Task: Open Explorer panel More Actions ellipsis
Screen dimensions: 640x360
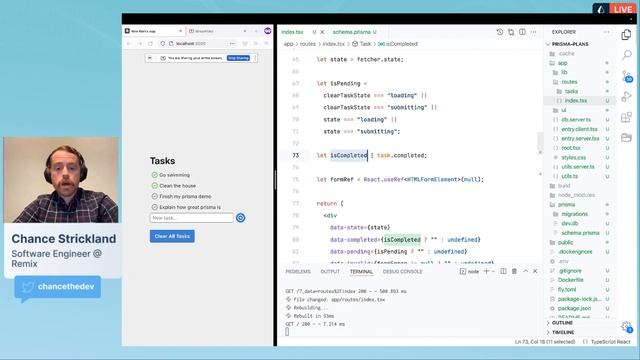Action: [607, 32]
